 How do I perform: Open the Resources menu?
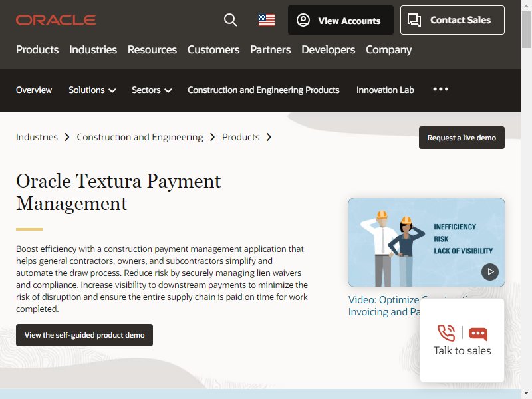pos(152,49)
